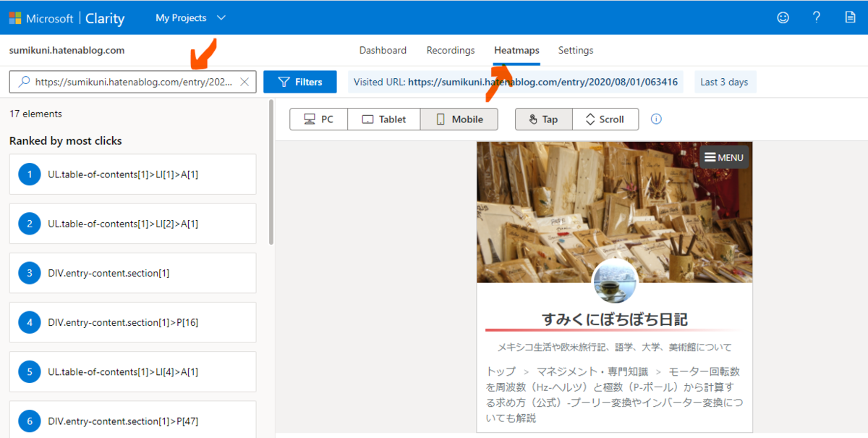Clear the URL search field with the X

click(244, 81)
